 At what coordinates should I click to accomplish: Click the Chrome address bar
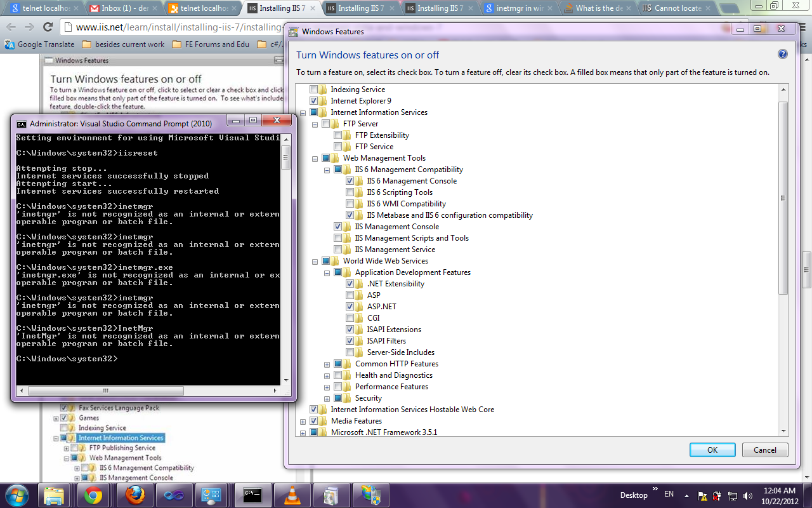pyautogui.click(x=171, y=27)
